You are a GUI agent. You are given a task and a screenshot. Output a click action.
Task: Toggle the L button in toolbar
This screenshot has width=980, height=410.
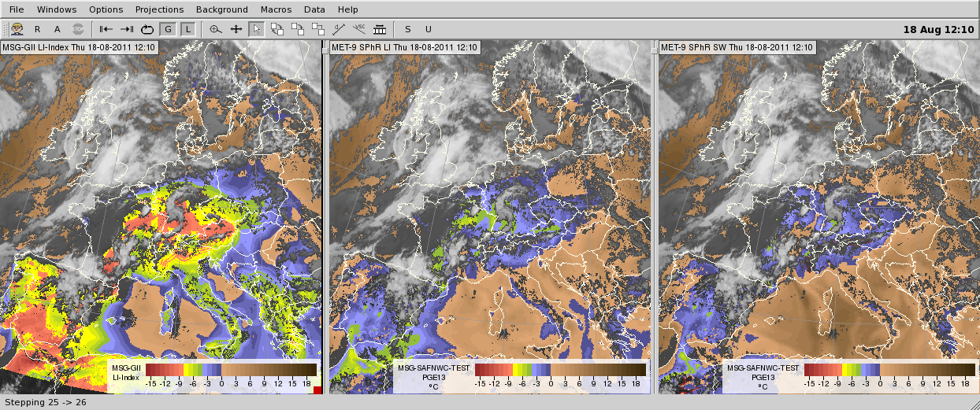point(187,29)
